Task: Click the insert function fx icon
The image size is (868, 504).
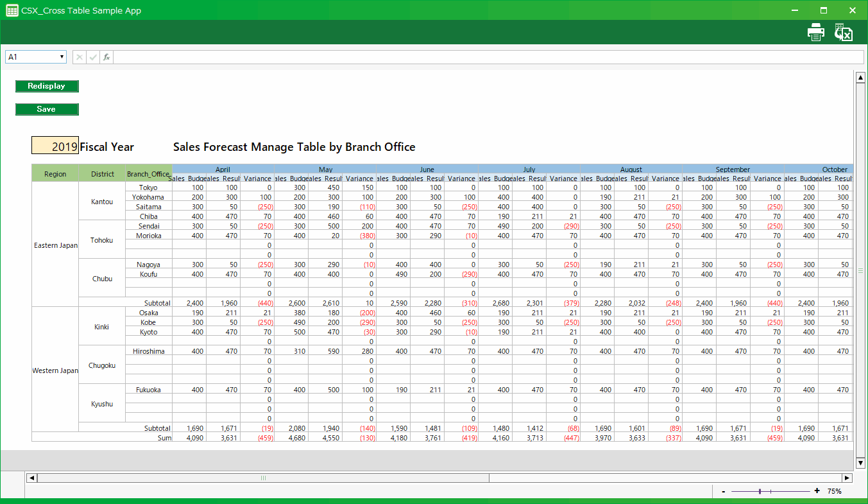Action: coord(106,57)
